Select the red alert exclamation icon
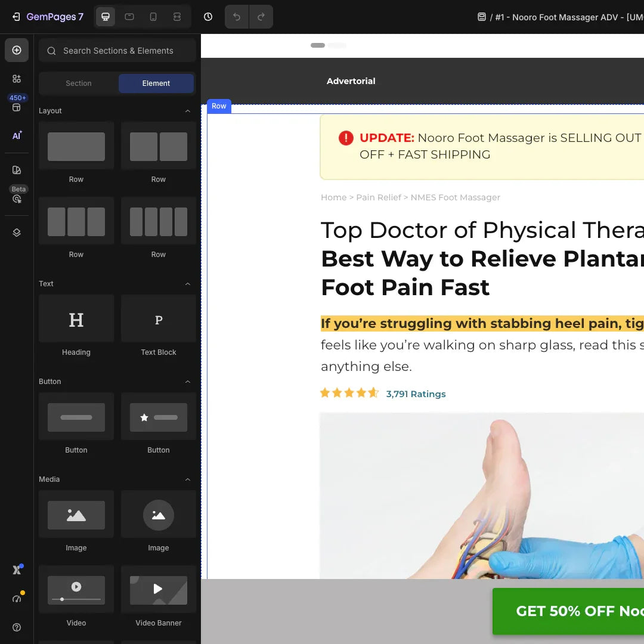The image size is (644, 644). (346, 138)
